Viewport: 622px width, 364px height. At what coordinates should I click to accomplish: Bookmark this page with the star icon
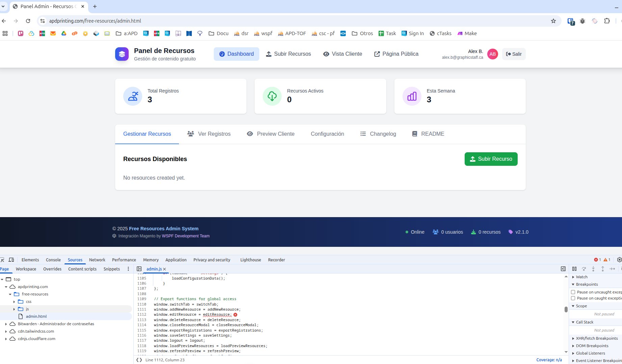pyautogui.click(x=553, y=21)
